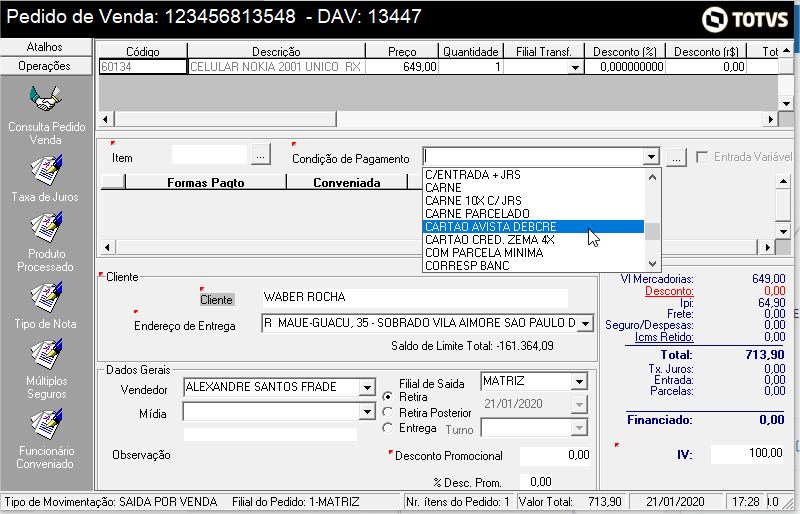Open the date 21/01/2020 dropdown
The image size is (800, 514).
coord(579,404)
